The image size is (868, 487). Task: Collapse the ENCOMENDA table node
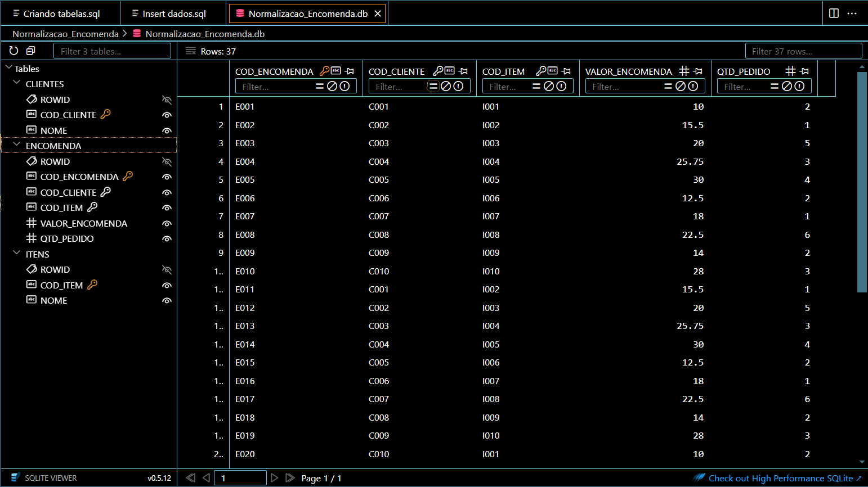point(16,145)
